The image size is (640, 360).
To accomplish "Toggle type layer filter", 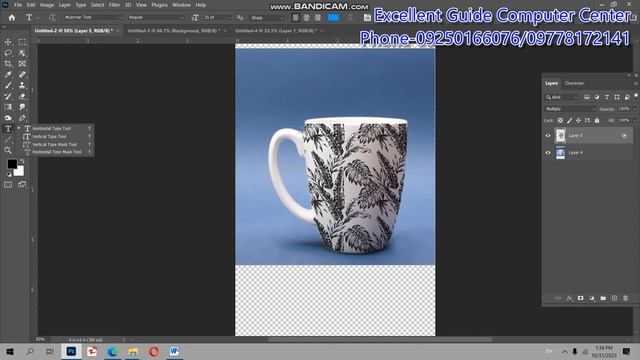I will coord(607,97).
